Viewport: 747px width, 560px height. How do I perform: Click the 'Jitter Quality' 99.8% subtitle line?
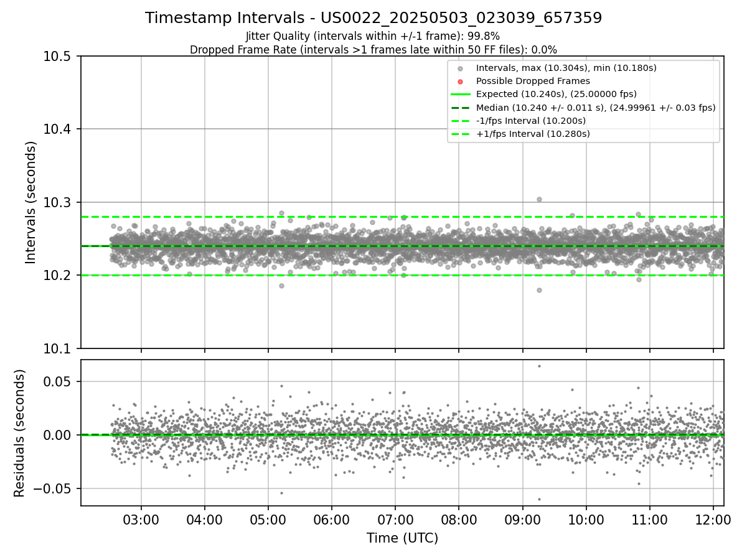tap(373, 36)
